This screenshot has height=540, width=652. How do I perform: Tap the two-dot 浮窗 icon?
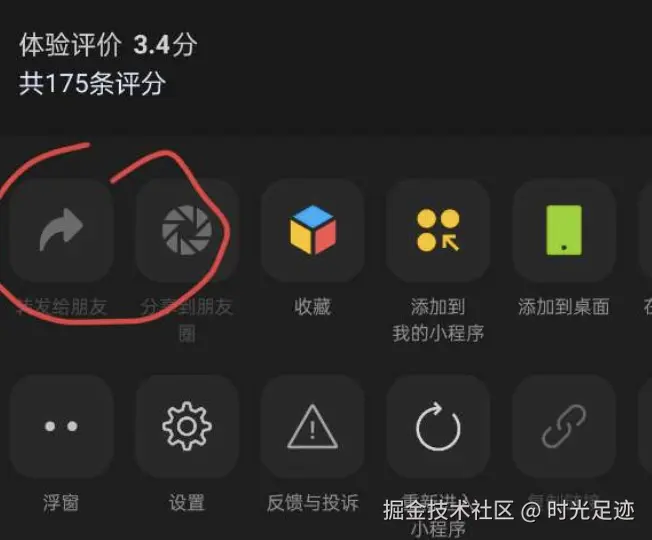62,426
